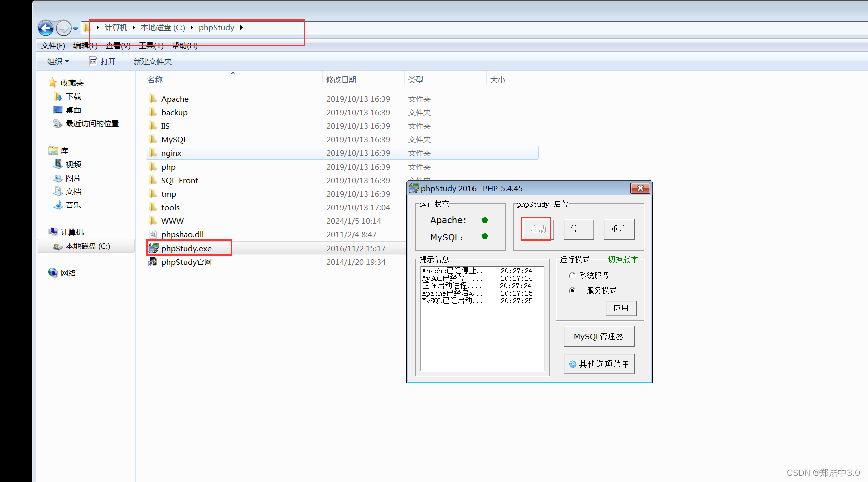Click the tools folder icon

point(153,207)
